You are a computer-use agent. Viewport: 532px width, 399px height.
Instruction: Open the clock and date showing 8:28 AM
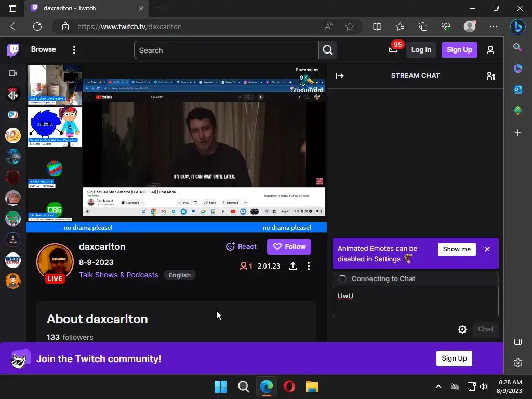pos(509,387)
